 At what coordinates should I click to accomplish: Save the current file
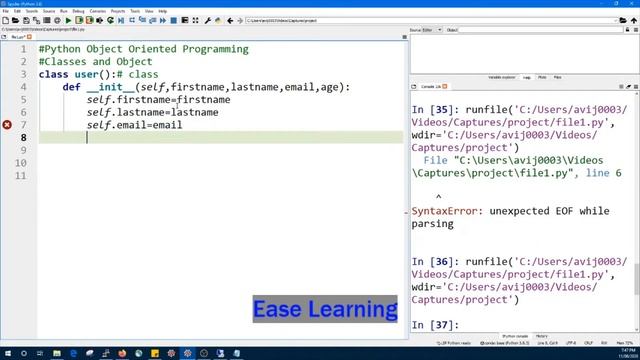pyautogui.click(x=26, y=20)
